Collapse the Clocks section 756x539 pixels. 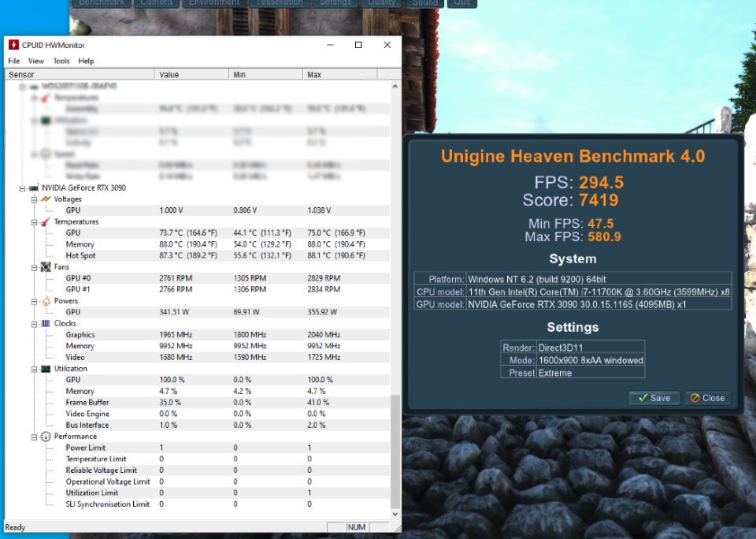[34, 324]
